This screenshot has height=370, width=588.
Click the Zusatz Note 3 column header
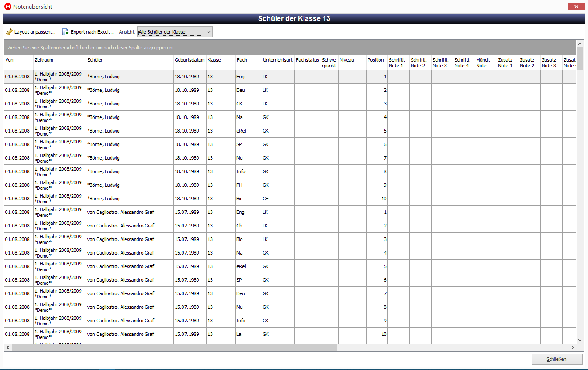tap(551, 63)
